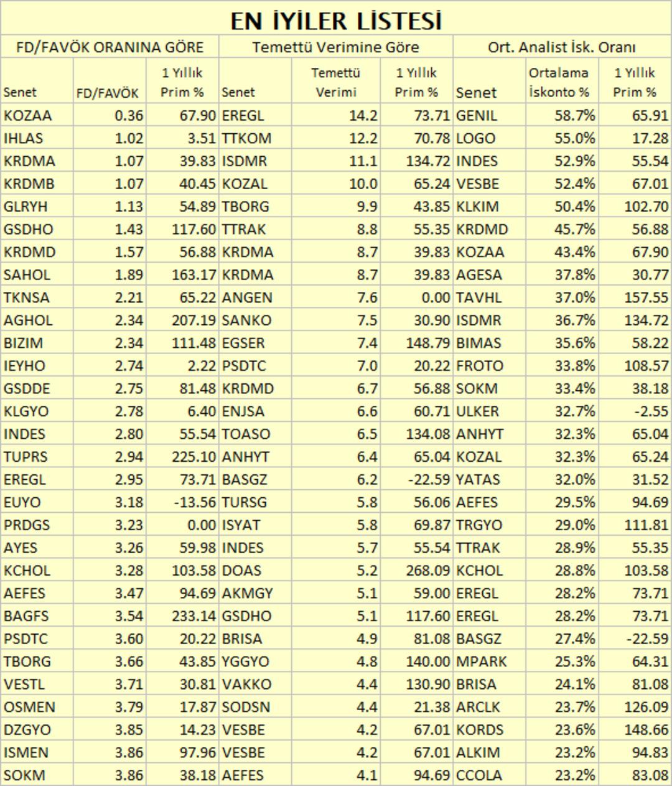
Task: Click the 268.09 yearly premium value
Action: [428, 570]
